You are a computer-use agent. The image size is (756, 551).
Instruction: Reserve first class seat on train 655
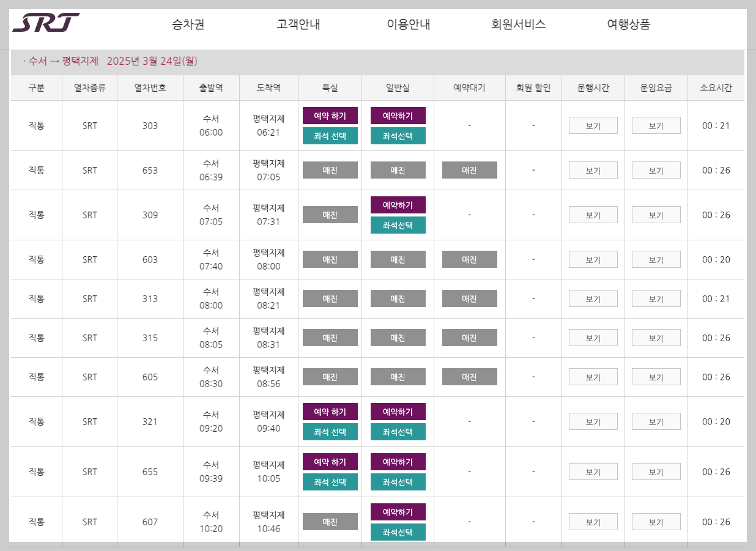click(x=330, y=462)
